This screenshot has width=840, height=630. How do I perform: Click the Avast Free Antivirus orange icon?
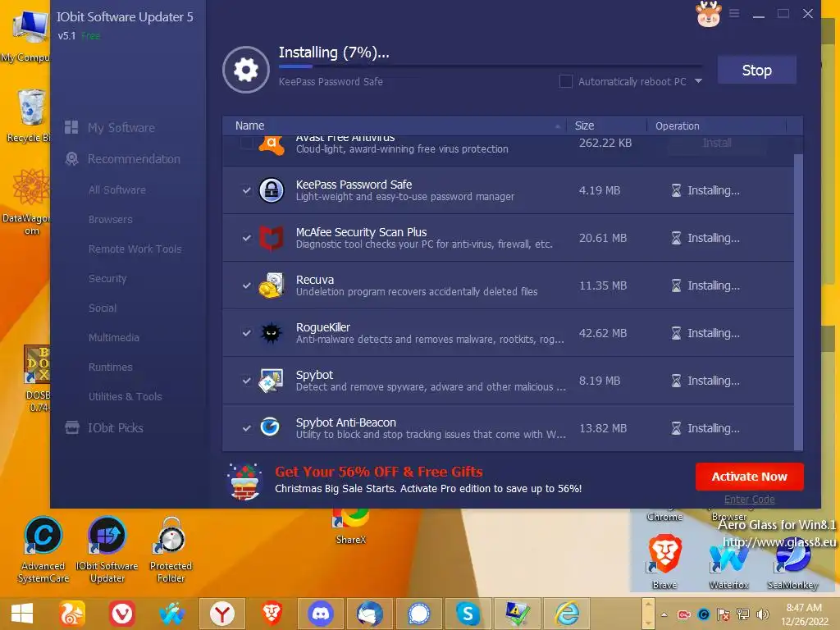271,144
